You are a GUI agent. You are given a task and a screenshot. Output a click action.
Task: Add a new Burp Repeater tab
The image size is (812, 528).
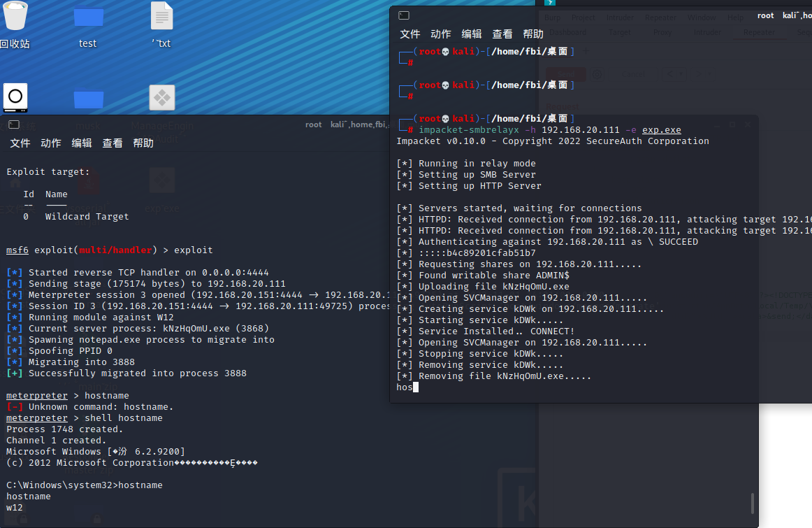click(586, 50)
